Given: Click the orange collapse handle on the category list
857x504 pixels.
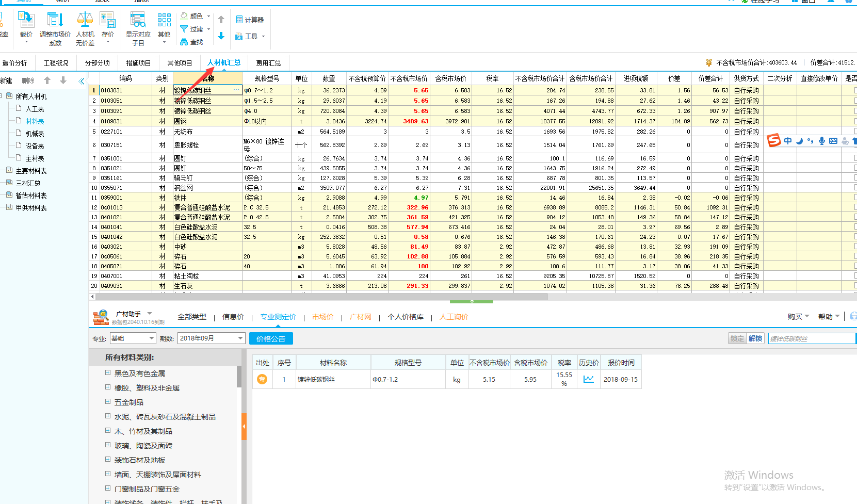Looking at the screenshot, I should 244,426.
